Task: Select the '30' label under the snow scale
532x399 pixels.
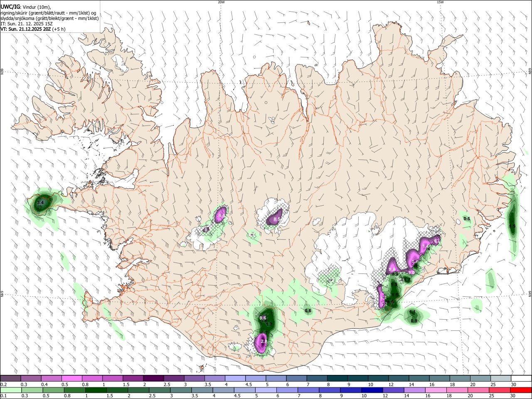Action: pyautogui.click(x=514, y=384)
